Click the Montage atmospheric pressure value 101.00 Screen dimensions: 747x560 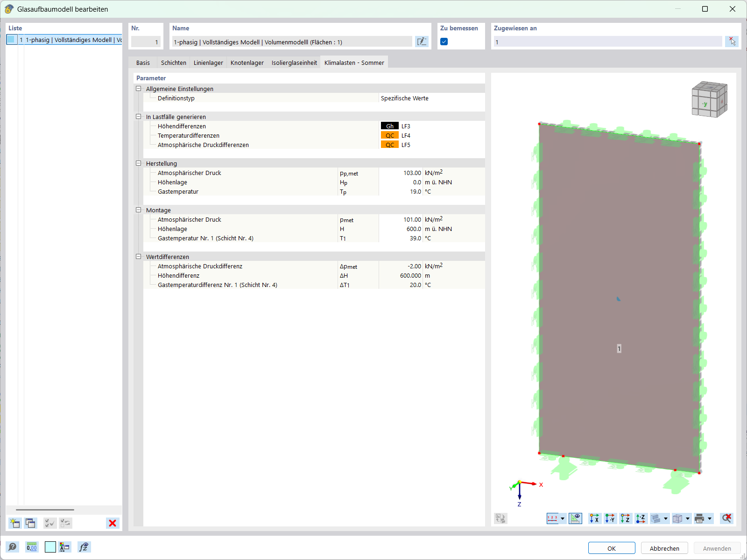click(412, 219)
